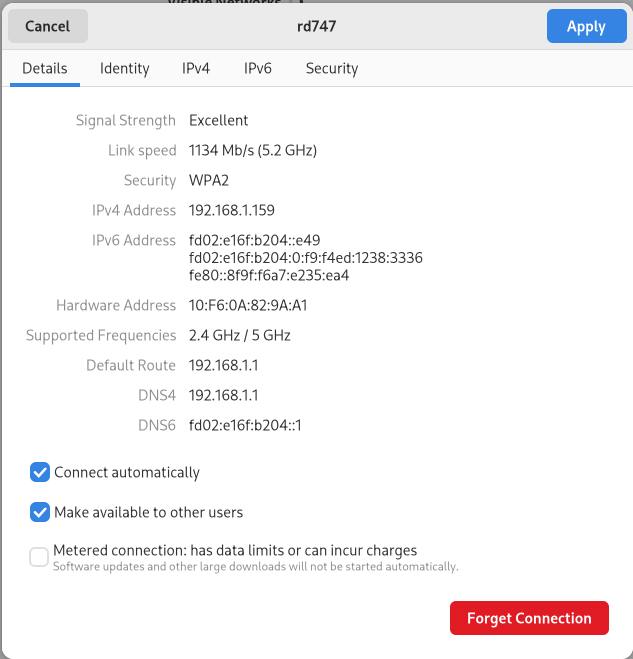Click the Default Route address value
The image size is (633, 659).
coord(223,366)
